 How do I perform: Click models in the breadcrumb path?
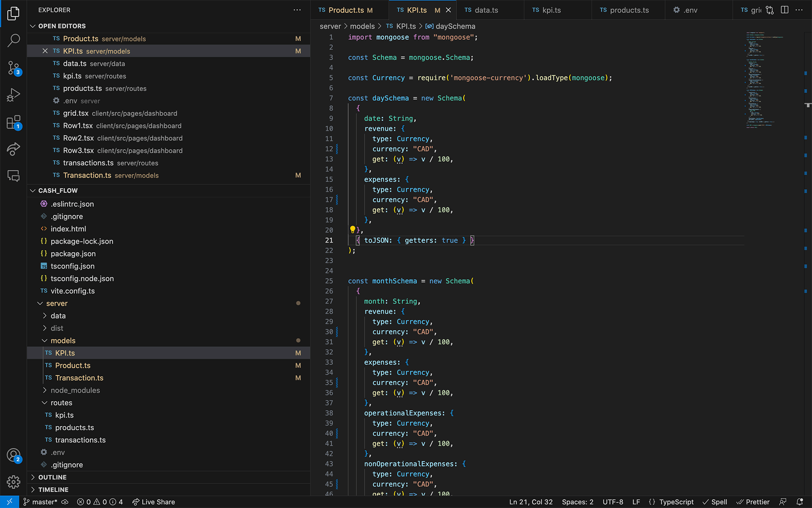tap(362, 26)
